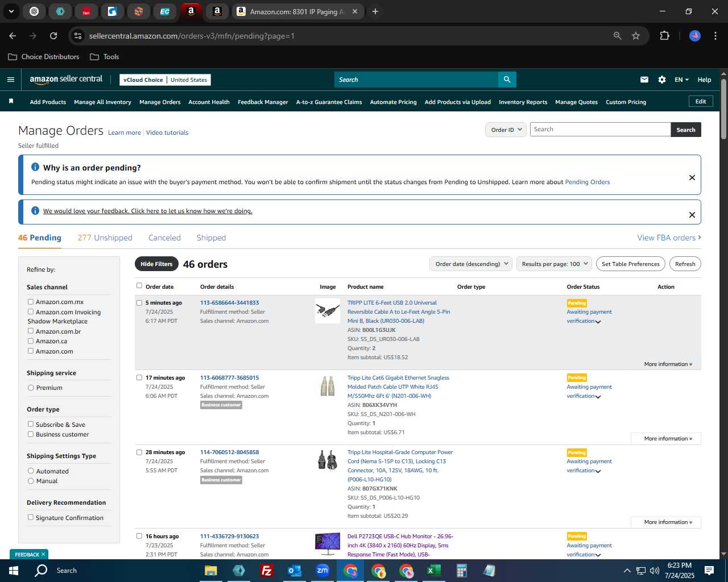Expand More information for order 114-7060512-8045858
728x582 pixels.
tap(668, 522)
